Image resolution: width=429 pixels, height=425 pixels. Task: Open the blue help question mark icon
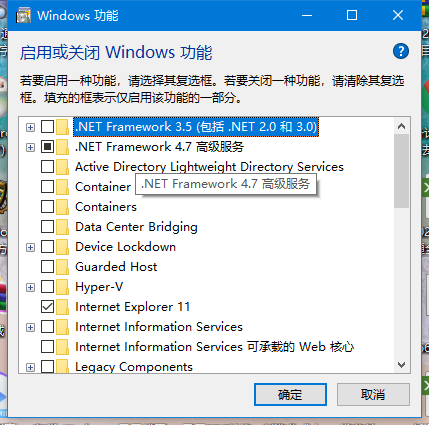(400, 52)
